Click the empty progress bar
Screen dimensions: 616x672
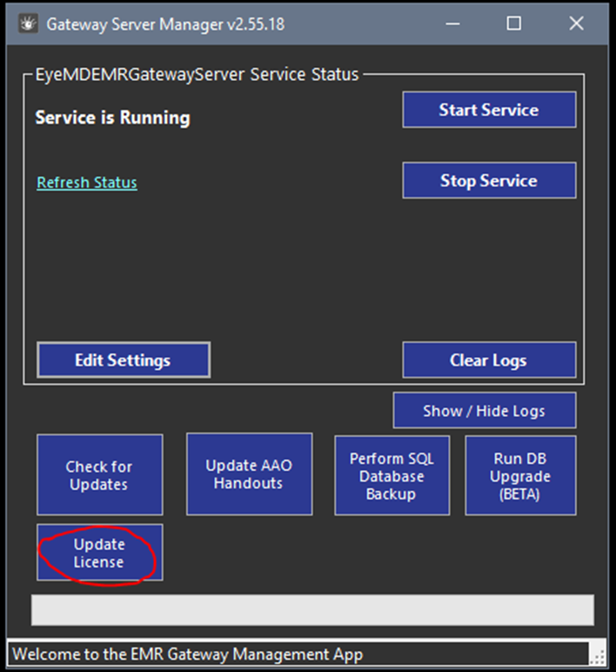(312, 610)
